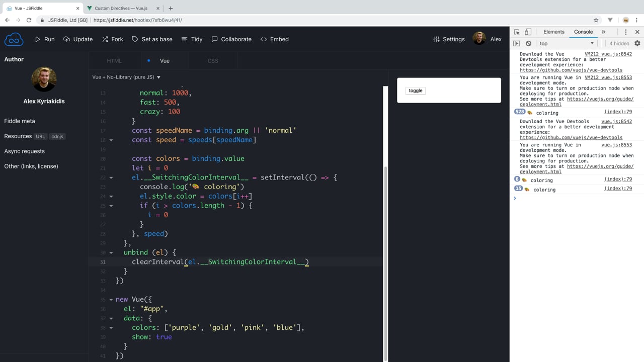
Task: Collapse code fold at line 18
Action: pos(111,140)
